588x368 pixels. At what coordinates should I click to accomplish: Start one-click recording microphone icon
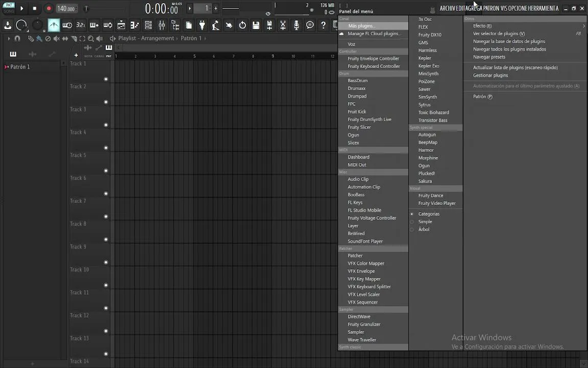tap(296, 25)
